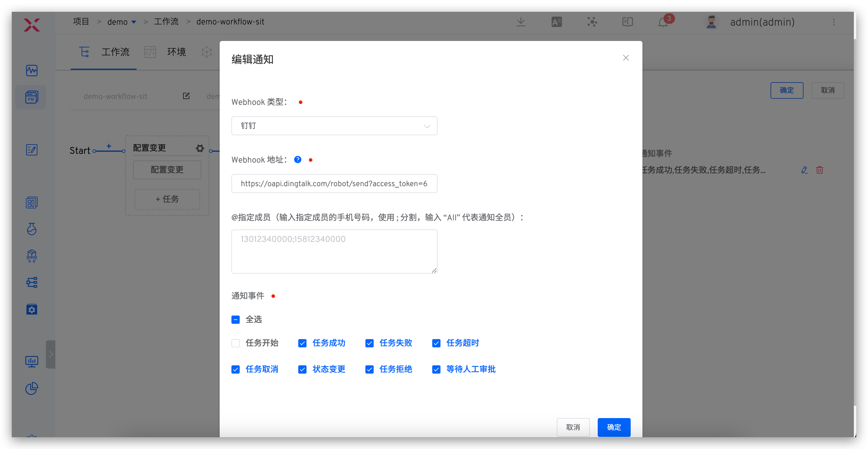
Task: Click the pencil icon on notification row
Action: point(805,170)
